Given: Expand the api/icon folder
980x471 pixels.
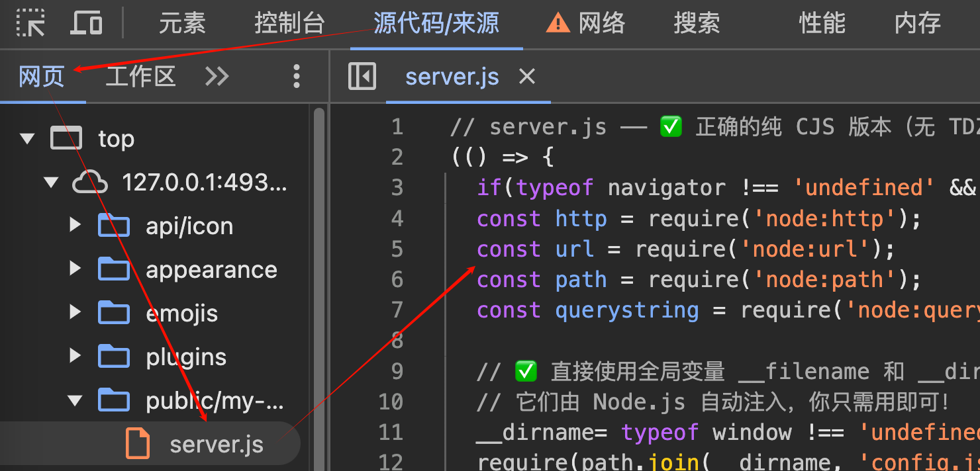Looking at the screenshot, I should (75, 226).
